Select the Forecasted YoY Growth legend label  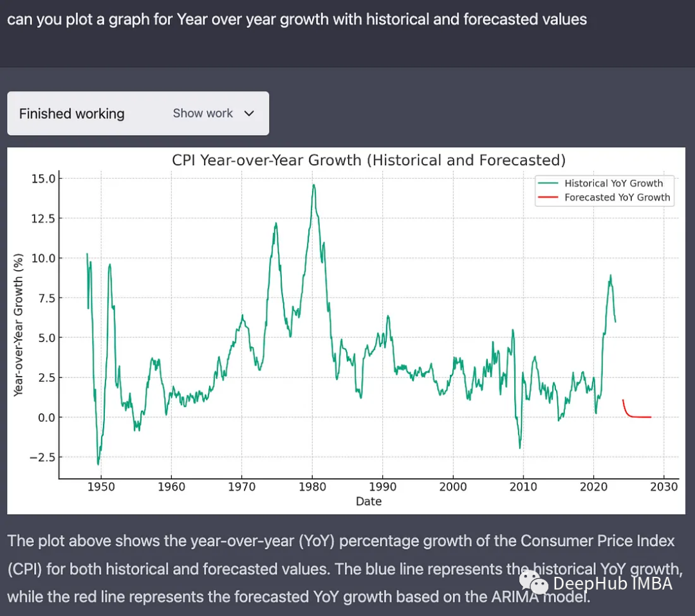[617, 197]
